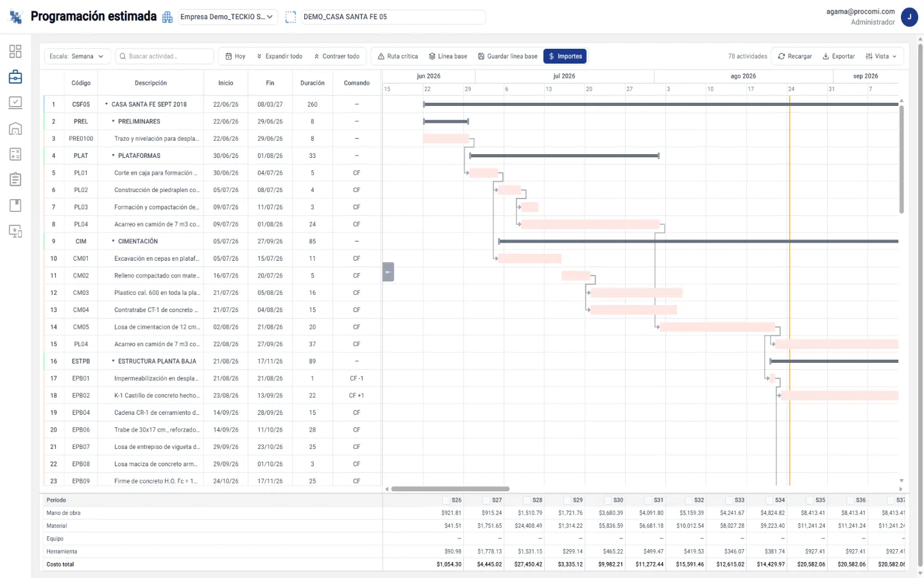Toggle the Importes amounts panel
Viewport: 924px width, 578px height.
click(565, 57)
